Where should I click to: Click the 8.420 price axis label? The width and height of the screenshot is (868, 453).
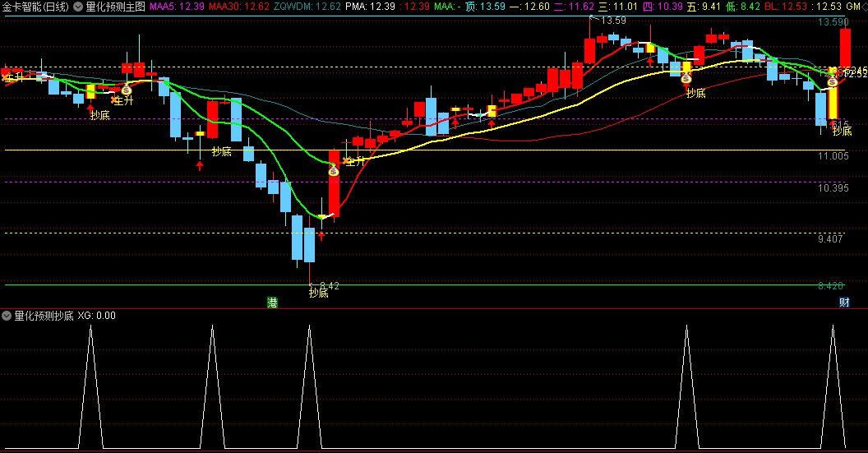pos(830,286)
